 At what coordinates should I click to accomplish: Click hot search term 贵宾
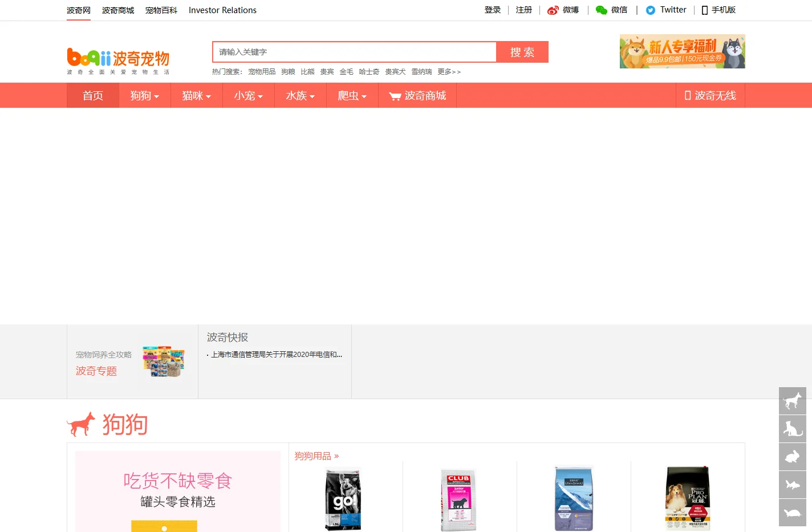point(327,72)
